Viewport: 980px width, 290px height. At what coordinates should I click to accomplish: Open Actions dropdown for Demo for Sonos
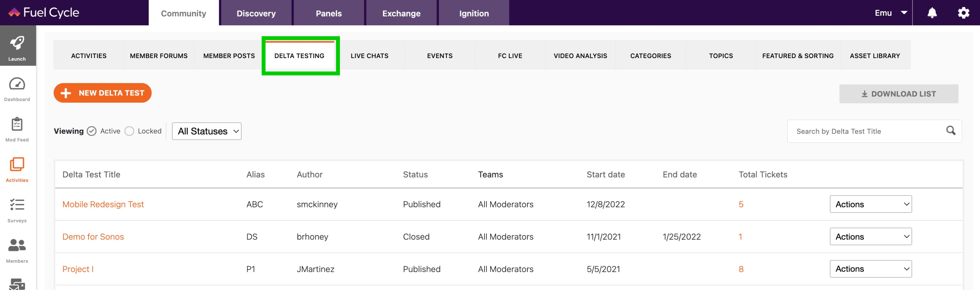(871, 237)
